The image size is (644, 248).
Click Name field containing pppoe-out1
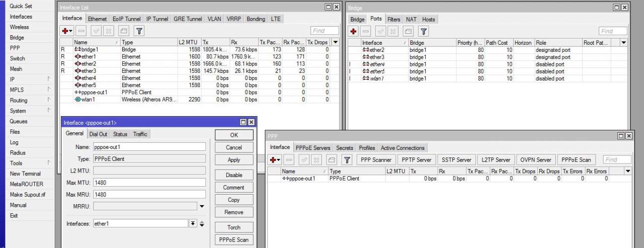click(149, 147)
